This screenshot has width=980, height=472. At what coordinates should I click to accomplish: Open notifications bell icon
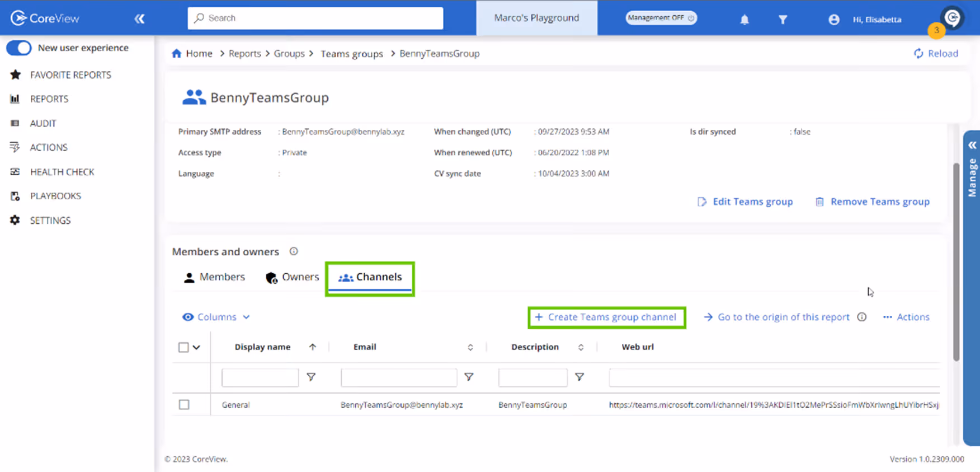pyautogui.click(x=745, y=19)
